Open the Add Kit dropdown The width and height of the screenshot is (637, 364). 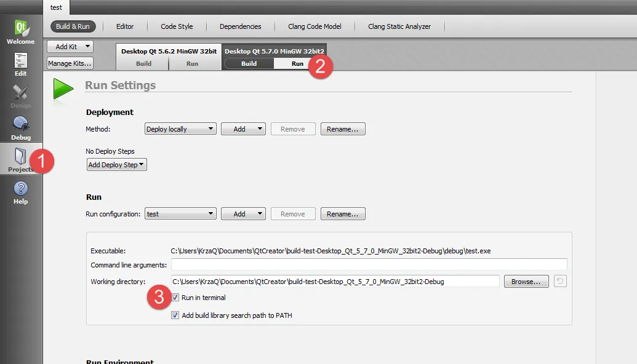click(70, 47)
